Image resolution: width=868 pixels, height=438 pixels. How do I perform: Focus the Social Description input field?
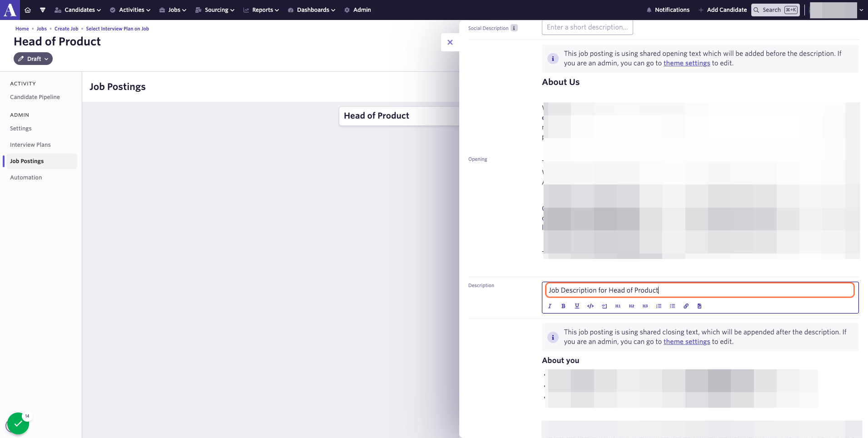pos(587,27)
